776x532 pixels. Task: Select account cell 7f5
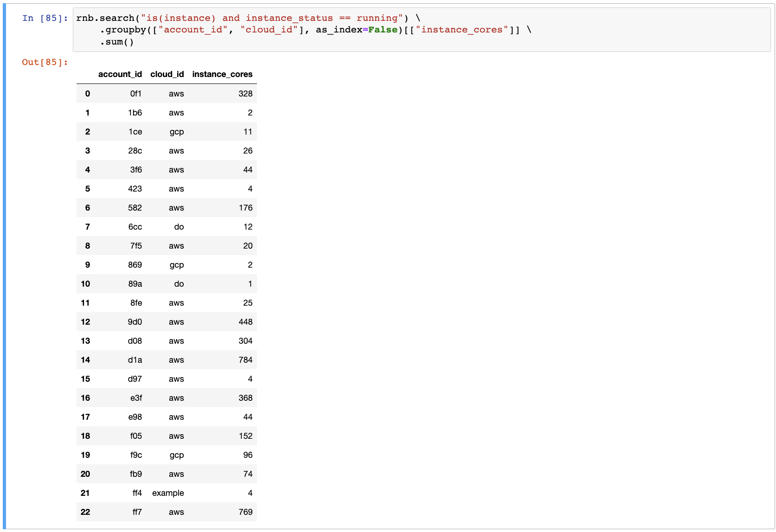click(136, 246)
